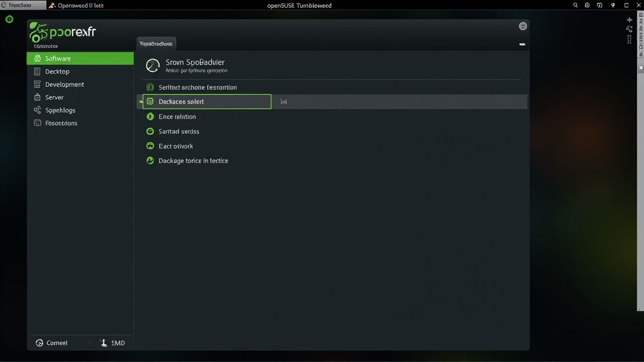Viewport: 644px width, 362px height.
Task: Open search from the top bar magnifier
Action: point(576,5)
